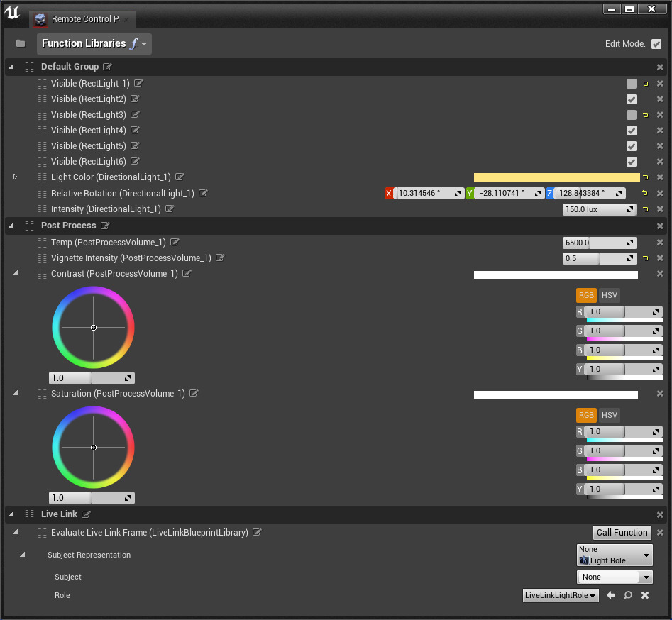Toggle the Edit Mode checkbox
The image size is (672, 620).
(656, 44)
